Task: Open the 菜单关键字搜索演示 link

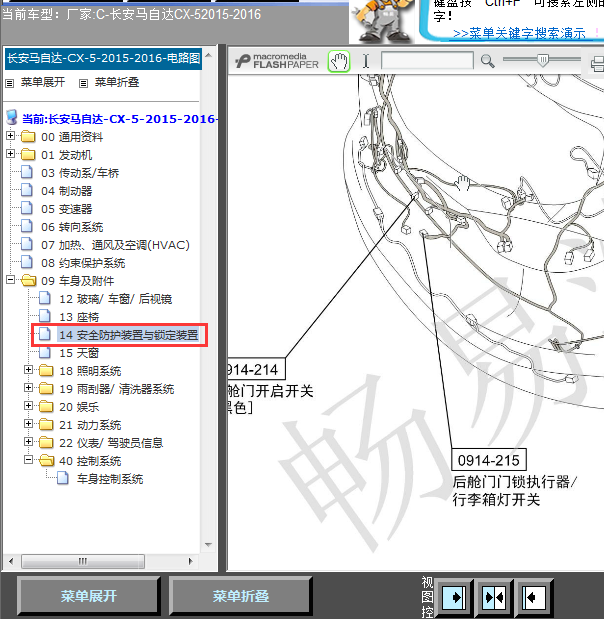Action: coord(519,33)
